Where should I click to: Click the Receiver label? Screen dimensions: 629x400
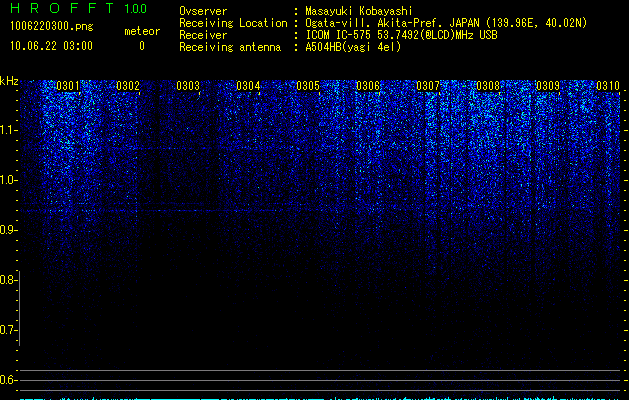point(203,35)
